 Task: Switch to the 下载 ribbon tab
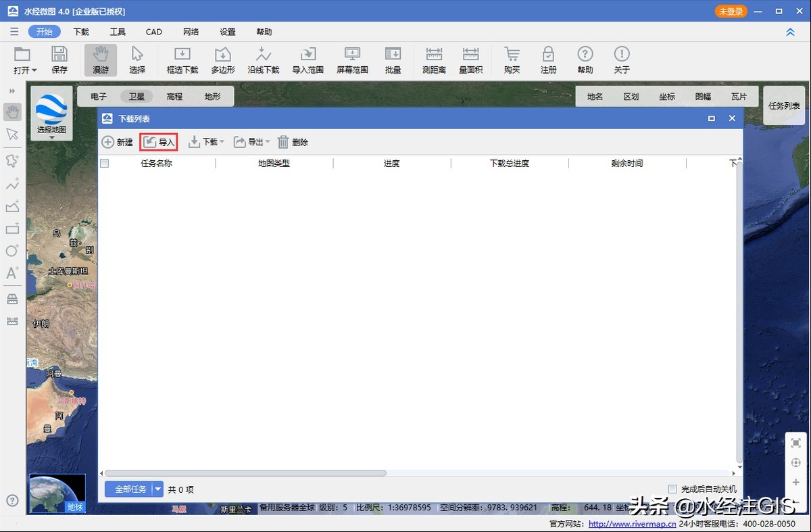tap(81, 32)
